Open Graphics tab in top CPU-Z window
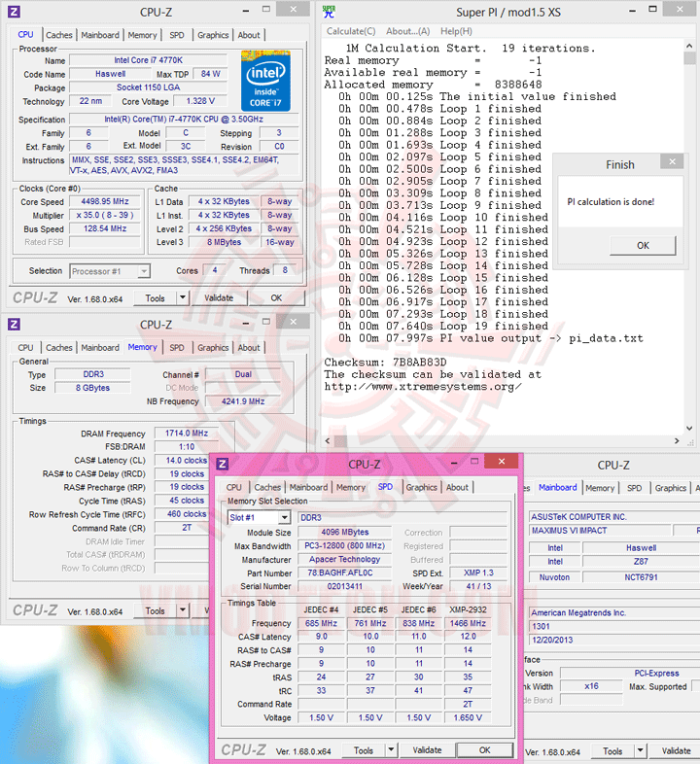Screen dimensions: 700x764 pos(213,35)
